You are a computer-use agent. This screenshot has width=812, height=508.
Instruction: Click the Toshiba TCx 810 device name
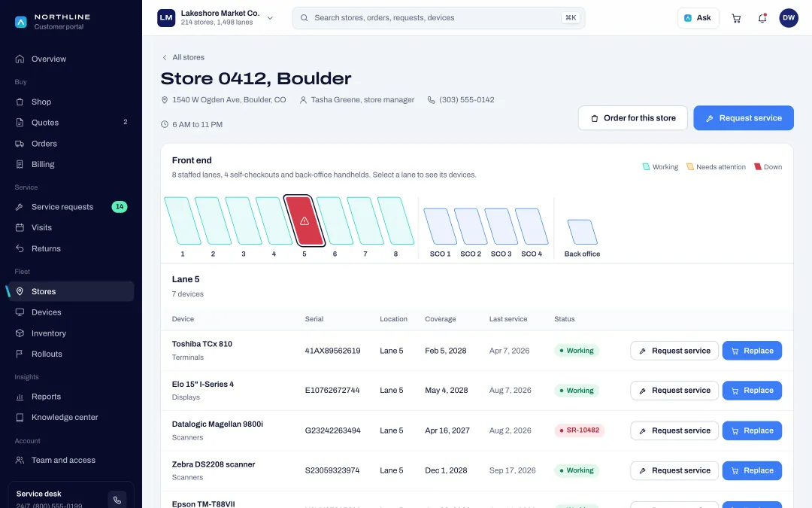(202, 344)
